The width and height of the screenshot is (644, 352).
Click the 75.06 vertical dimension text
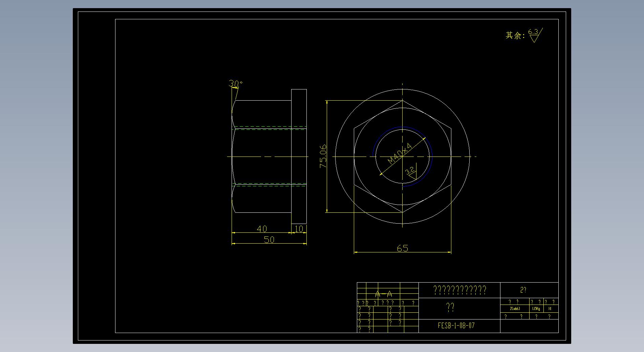323,156
